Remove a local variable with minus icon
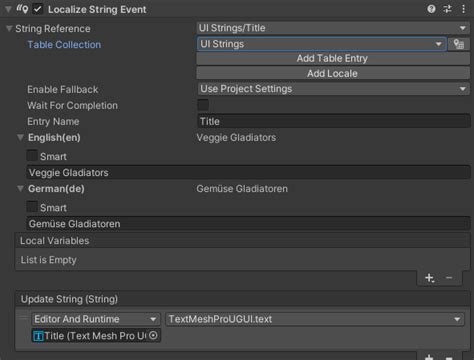This screenshot has height=360, width=474. pyautogui.click(x=449, y=277)
